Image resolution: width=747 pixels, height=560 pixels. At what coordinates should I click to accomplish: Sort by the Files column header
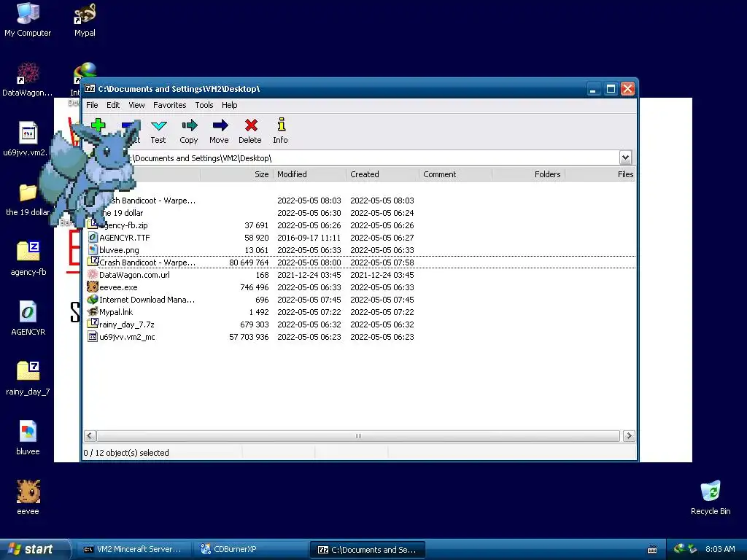(x=600, y=174)
